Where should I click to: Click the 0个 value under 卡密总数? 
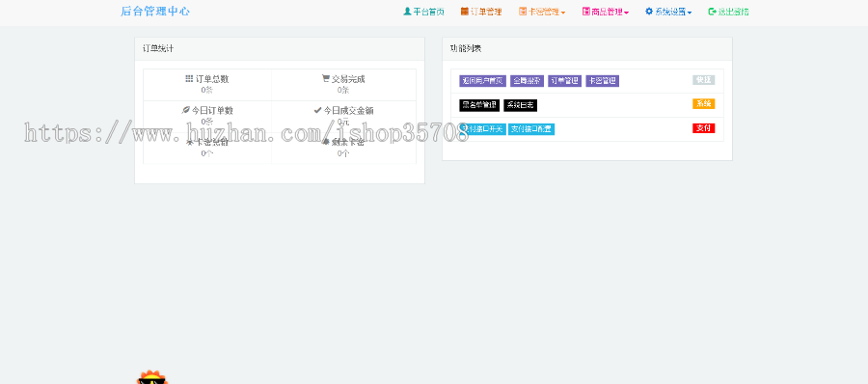pos(207,153)
